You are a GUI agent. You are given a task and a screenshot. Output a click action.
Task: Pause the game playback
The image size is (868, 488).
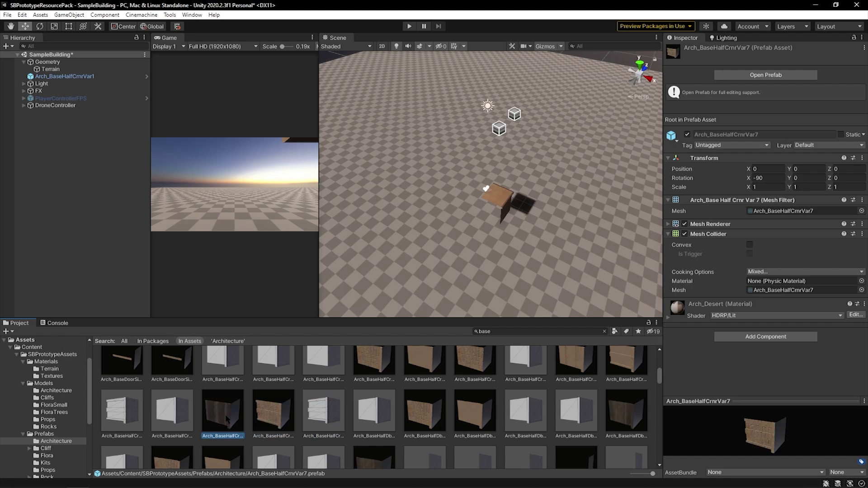(x=424, y=26)
